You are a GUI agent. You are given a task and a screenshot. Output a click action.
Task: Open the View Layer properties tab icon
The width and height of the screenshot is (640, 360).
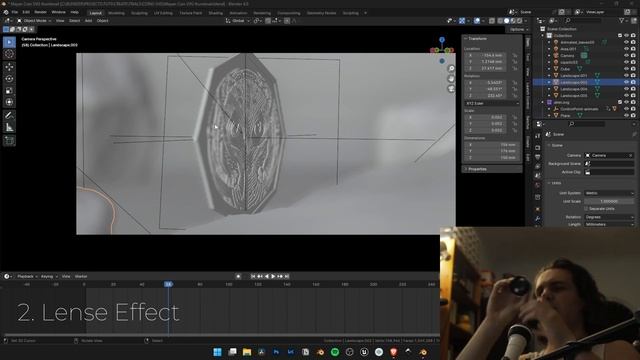[538, 166]
